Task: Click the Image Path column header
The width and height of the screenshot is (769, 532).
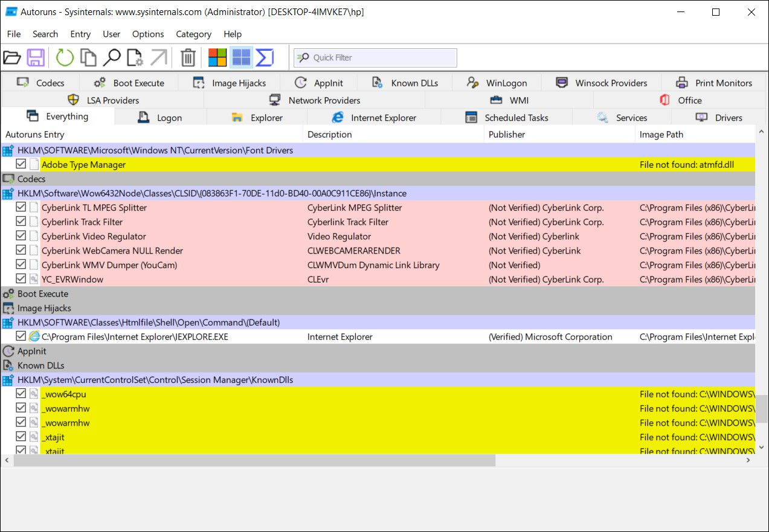Action: (x=661, y=135)
